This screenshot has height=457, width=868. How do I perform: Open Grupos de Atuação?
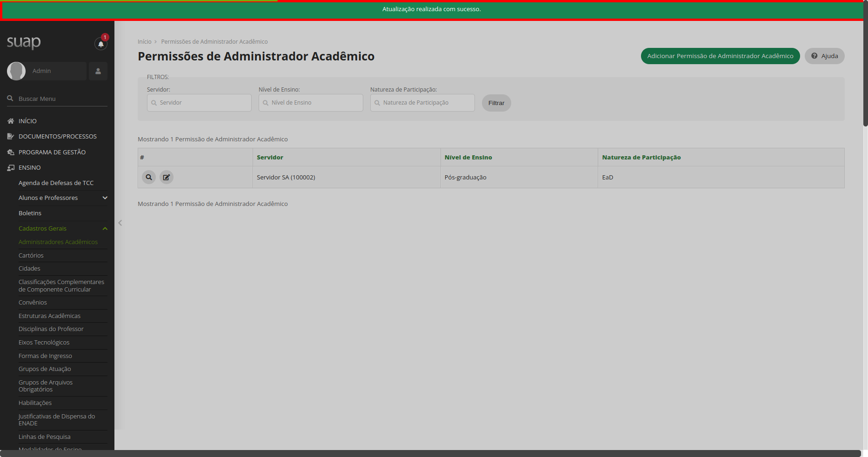click(45, 369)
